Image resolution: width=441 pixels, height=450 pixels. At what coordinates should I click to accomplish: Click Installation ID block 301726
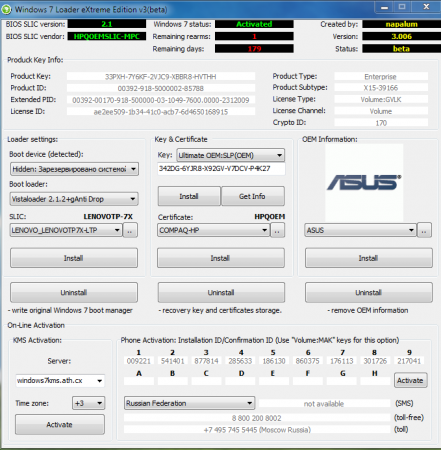pos(375,361)
